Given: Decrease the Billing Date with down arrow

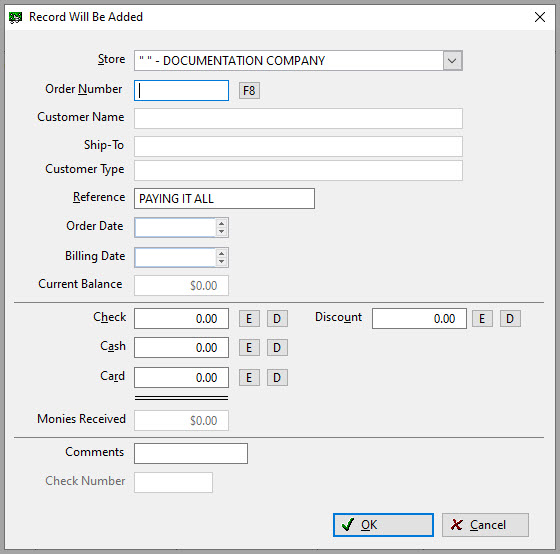Looking at the screenshot, I should click(x=221, y=261).
